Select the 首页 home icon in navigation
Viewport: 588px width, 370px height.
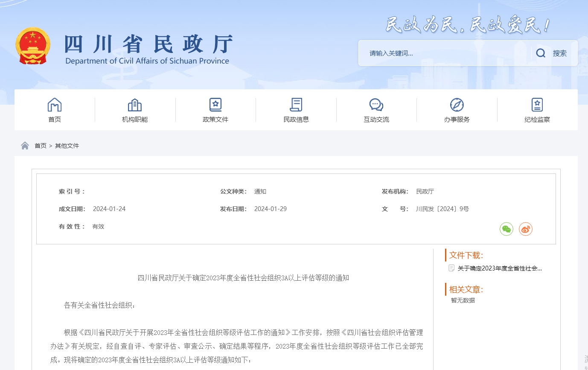(55, 105)
